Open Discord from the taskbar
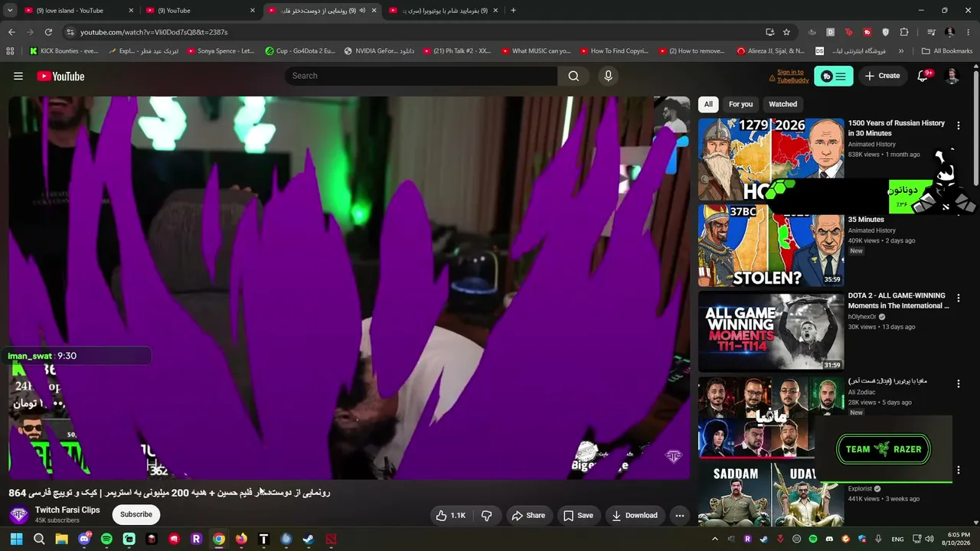 [84, 539]
